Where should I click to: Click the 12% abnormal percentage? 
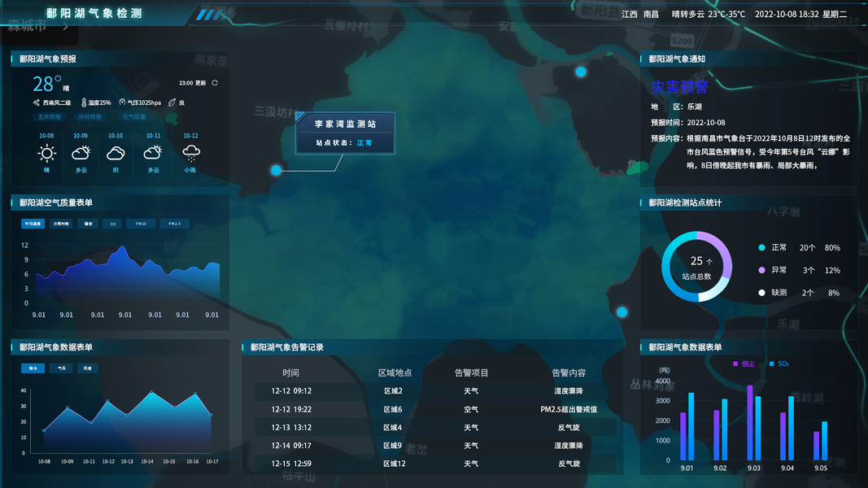click(832, 271)
